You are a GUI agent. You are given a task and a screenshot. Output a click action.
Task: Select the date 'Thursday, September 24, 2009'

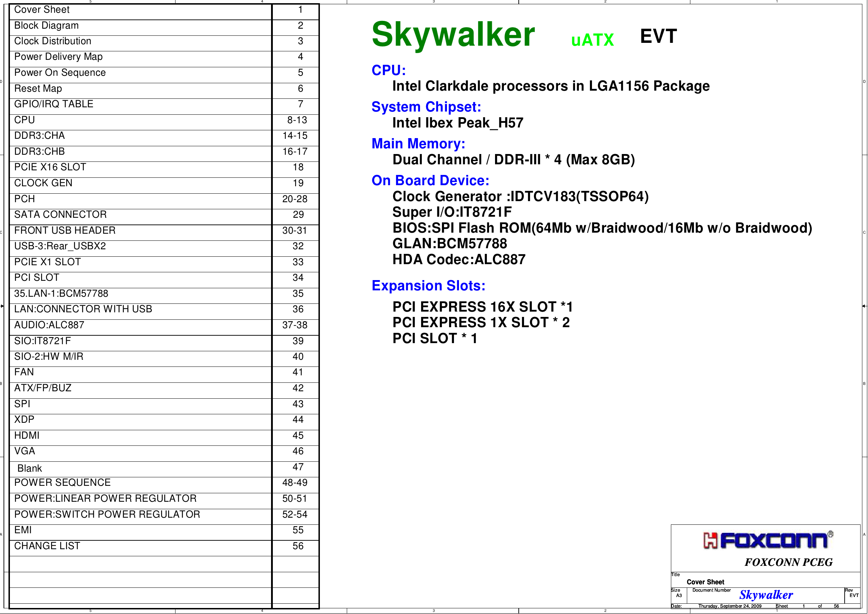point(730,606)
